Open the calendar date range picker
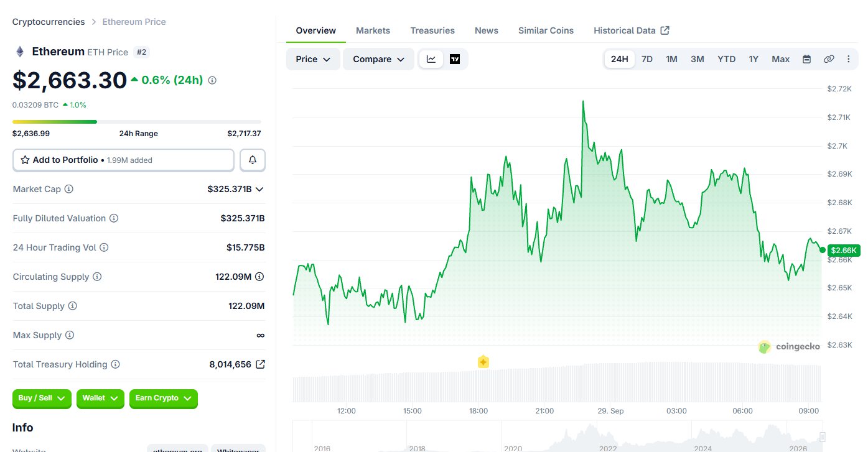The height and width of the screenshot is (452, 868). coord(806,59)
